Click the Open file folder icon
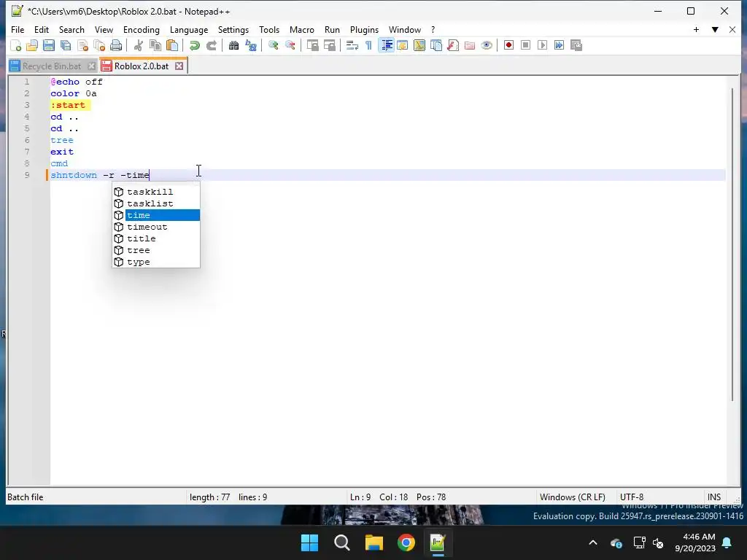Image resolution: width=747 pixels, height=560 pixels. (x=32, y=45)
